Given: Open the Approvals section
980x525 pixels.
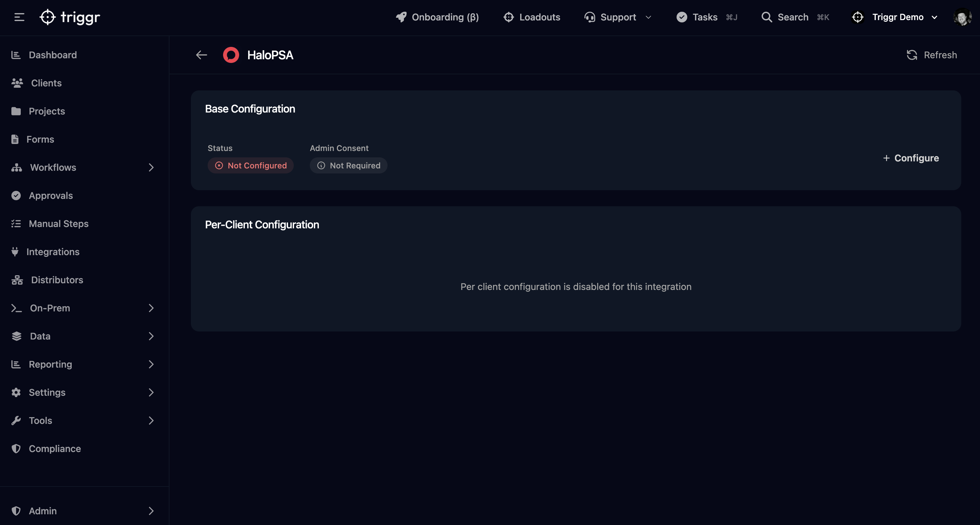Looking at the screenshot, I should (51, 196).
